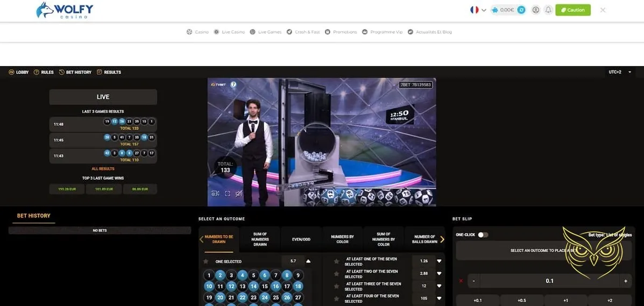Image resolution: width=644 pixels, height=306 pixels.
Task: Expand At Least Three Of The Seven row
Action: click(439, 286)
